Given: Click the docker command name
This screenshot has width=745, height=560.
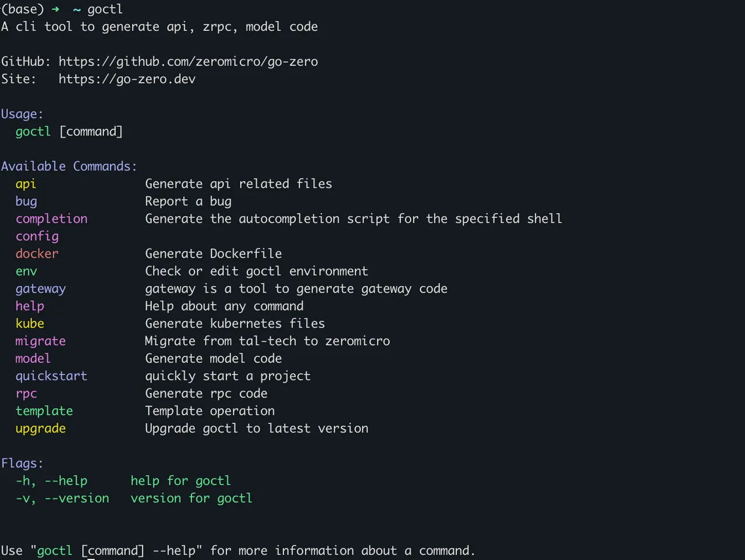Looking at the screenshot, I should [x=37, y=254].
